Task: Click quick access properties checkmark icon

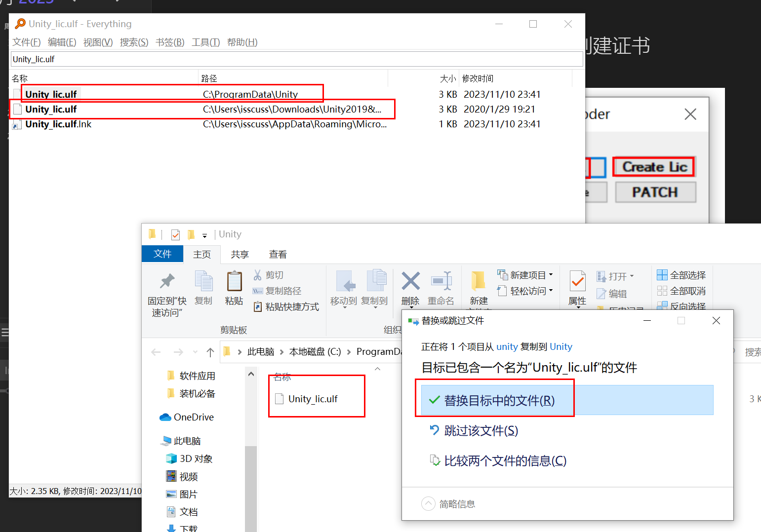Action: (x=175, y=234)
